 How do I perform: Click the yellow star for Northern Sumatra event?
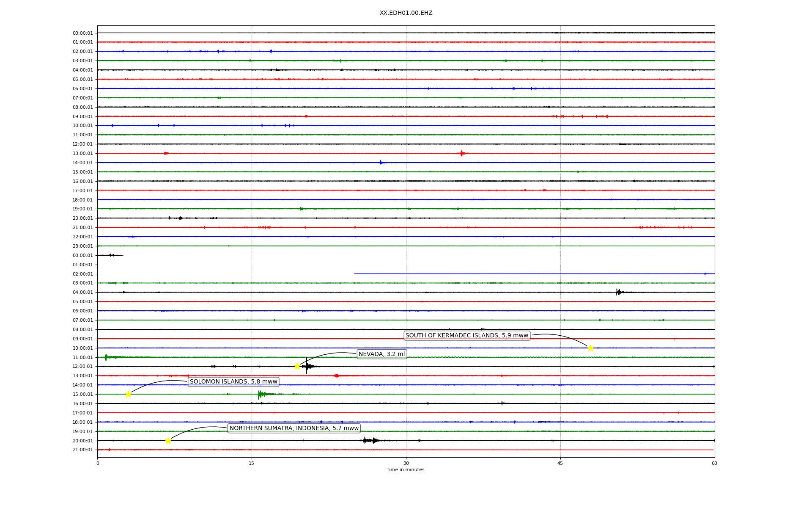pyautogui.click(x=168, y=441)
